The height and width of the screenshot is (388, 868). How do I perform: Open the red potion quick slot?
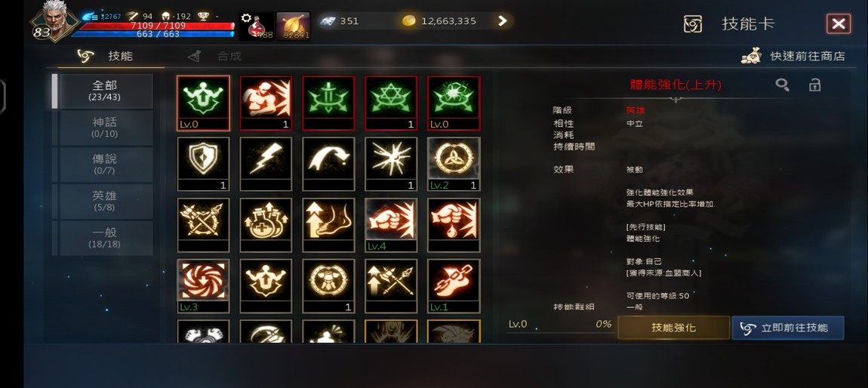[x=257, y=26]
